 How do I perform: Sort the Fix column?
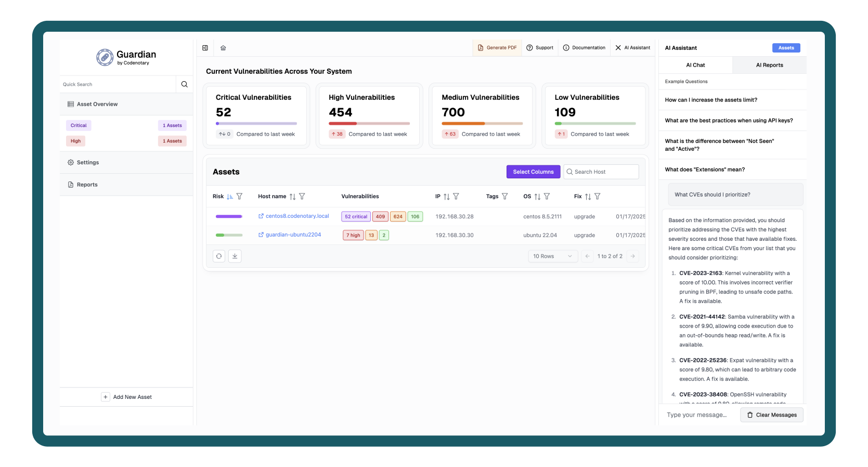tap(588, 197)
